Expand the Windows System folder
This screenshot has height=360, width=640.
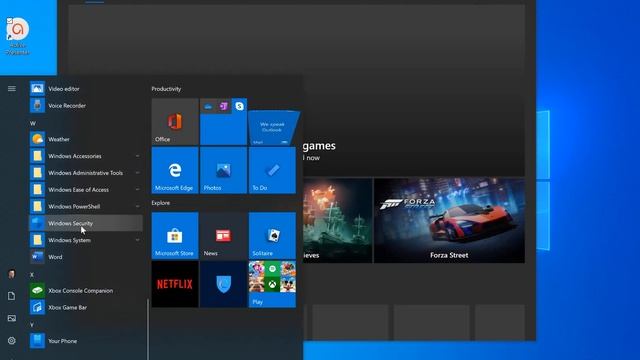(x=86, y=240)
